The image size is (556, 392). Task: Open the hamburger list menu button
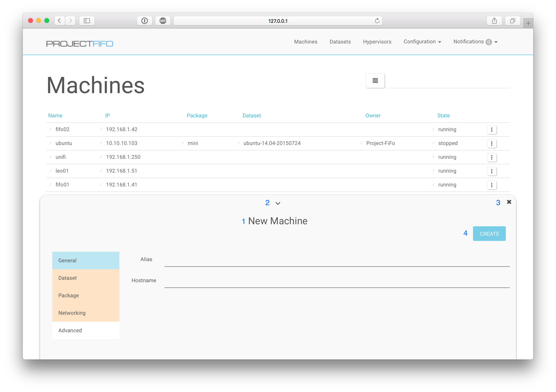pyautogui.click(x=375, y=81)
